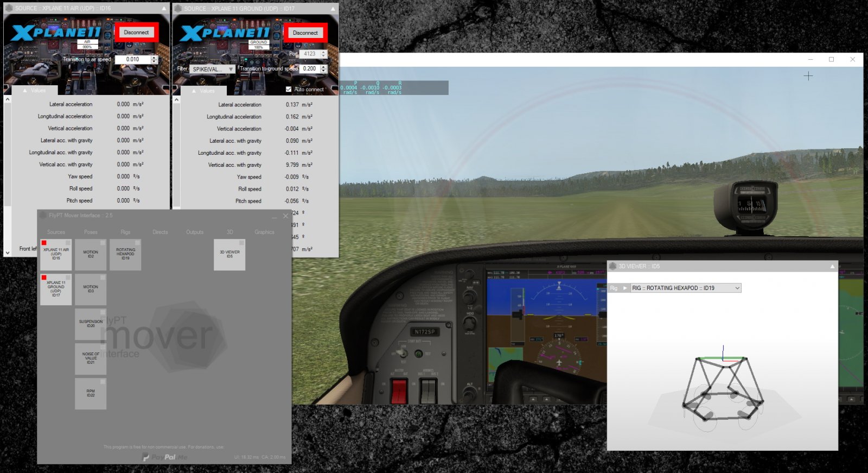Click the Directs column header in FlyPT Mover
868x473 pixels.
tap(160, 232)
